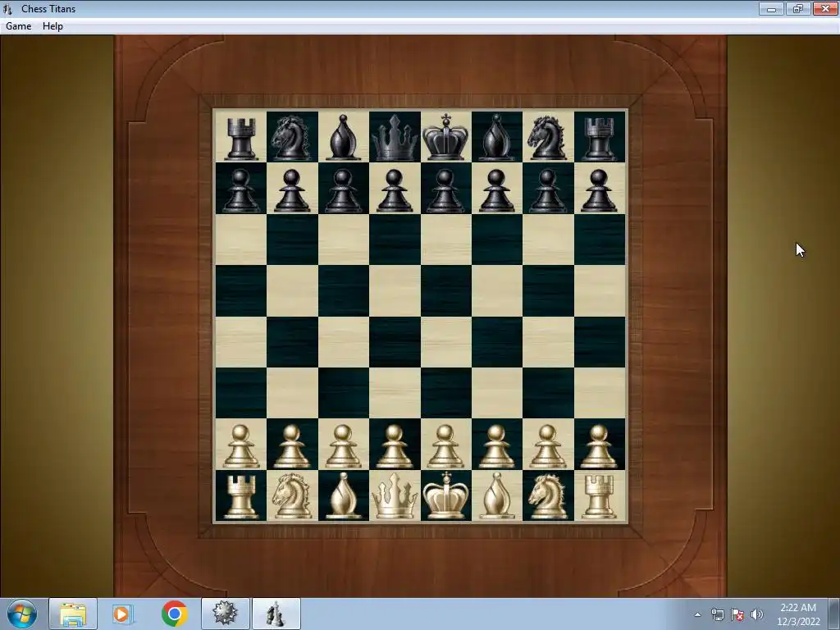The image size is (840, 630).
Task: Click the empty e4 square
Action: click(445, 342)
